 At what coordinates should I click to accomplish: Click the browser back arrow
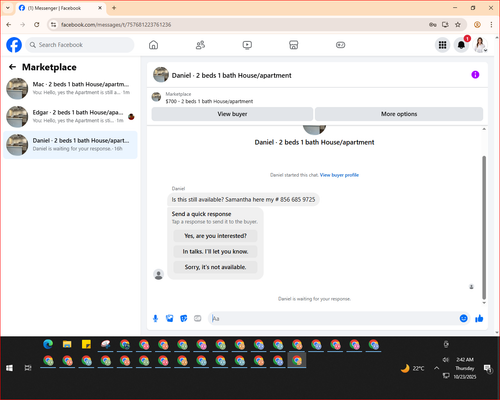click(x=9, y=25)
